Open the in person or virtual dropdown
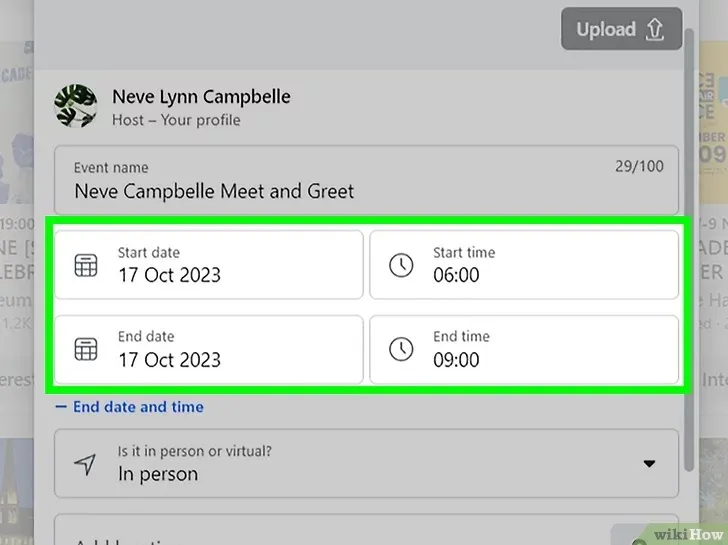This screenshot has width=728, height=545. (366, 463)
